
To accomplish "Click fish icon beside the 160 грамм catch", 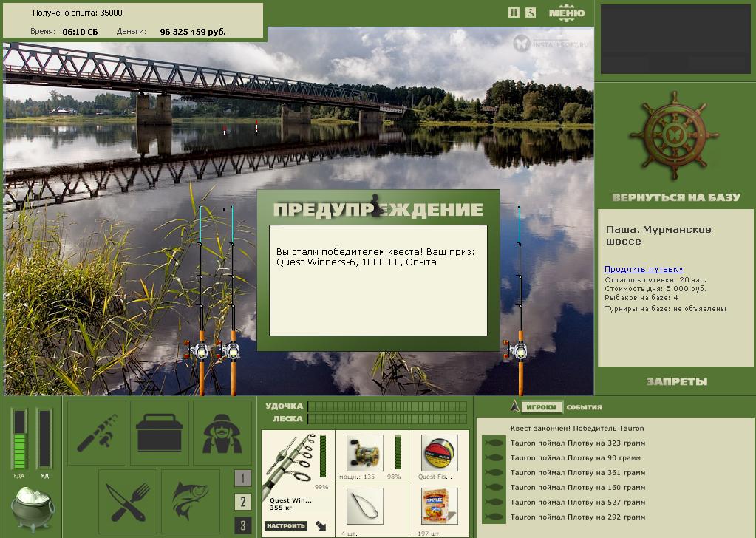I will (x=494, y=488).
